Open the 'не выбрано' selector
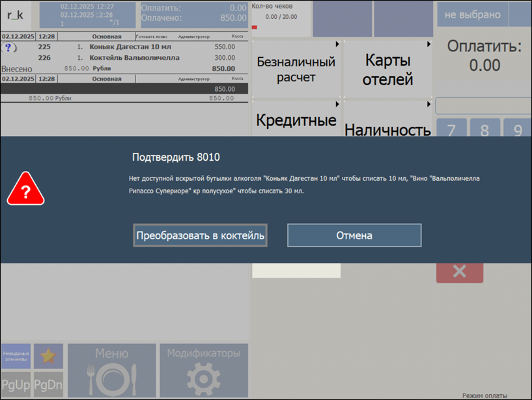The width and height of the screenshot is (532, 400). (472, 14)
